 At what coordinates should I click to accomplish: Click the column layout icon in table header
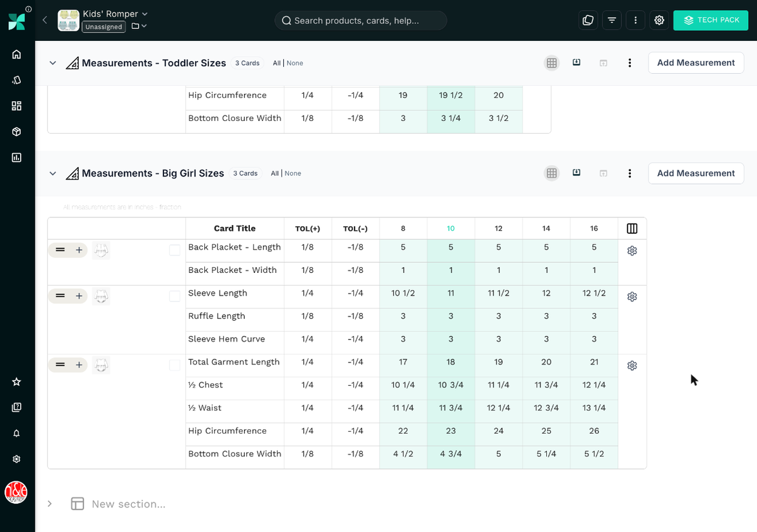tap(632, 228)
